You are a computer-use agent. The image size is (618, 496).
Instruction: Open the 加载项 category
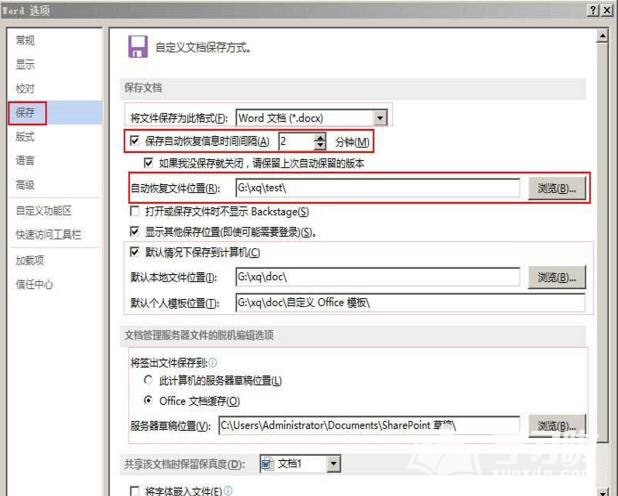[x=30, y=260]
